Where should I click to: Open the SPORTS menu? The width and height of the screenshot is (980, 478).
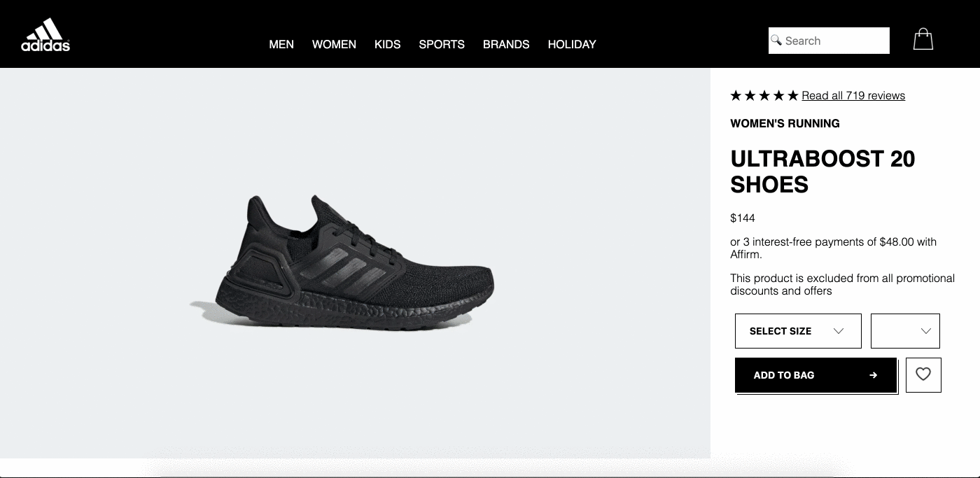[442, 44]
